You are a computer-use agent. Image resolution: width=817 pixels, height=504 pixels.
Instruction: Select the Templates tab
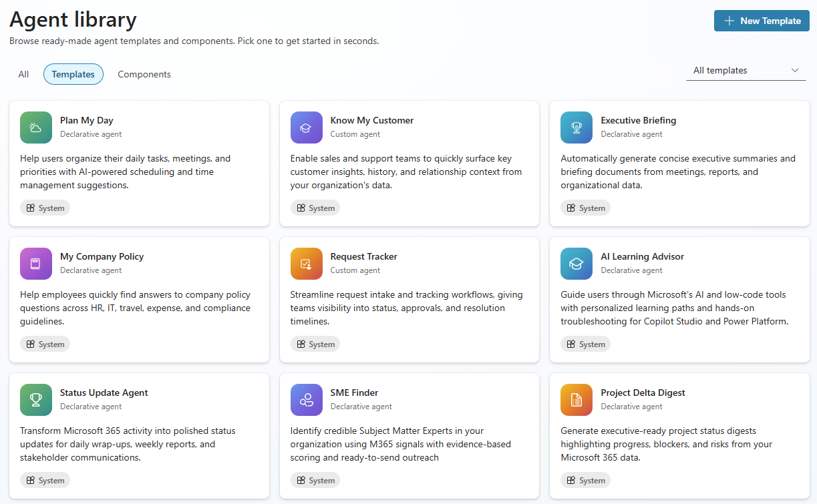pos(73,74)
